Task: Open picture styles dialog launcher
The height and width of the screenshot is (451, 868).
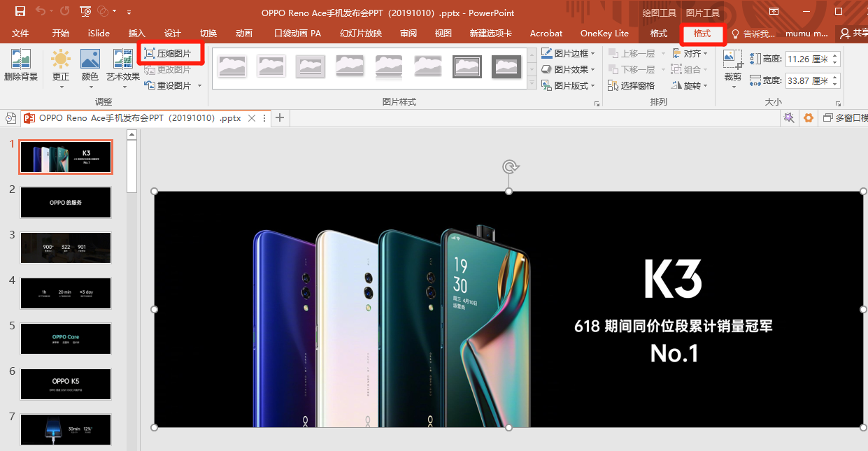Action: tap(597, 103)
